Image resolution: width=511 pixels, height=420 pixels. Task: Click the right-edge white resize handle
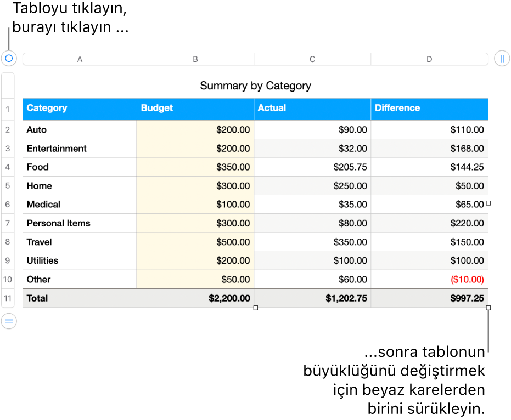click(487, 204)
